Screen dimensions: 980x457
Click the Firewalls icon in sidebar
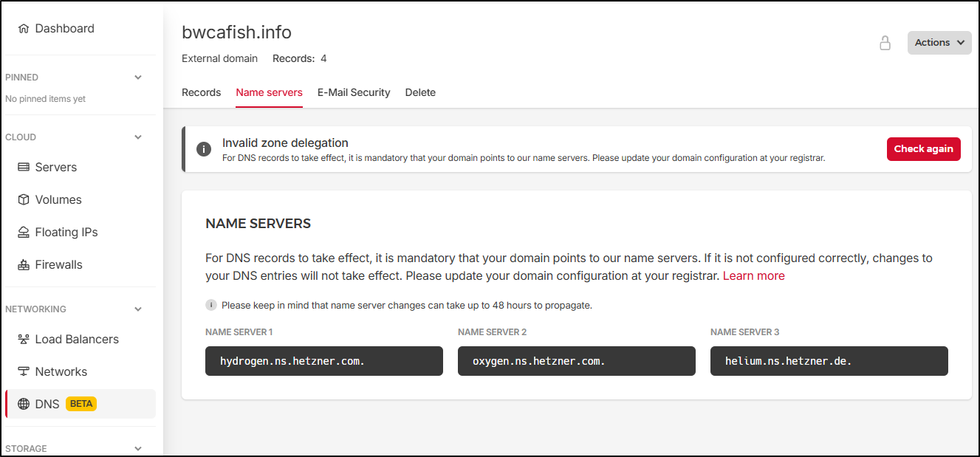24,265
